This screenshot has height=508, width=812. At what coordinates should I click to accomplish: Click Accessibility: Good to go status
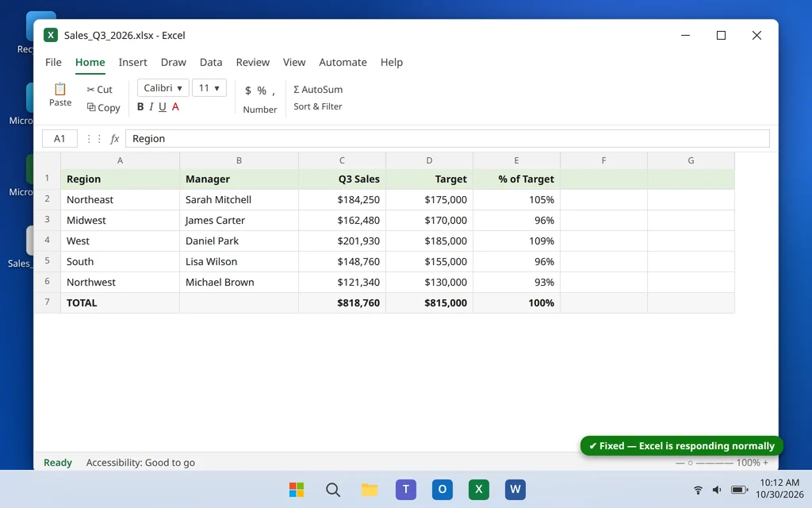pos(140,463)
